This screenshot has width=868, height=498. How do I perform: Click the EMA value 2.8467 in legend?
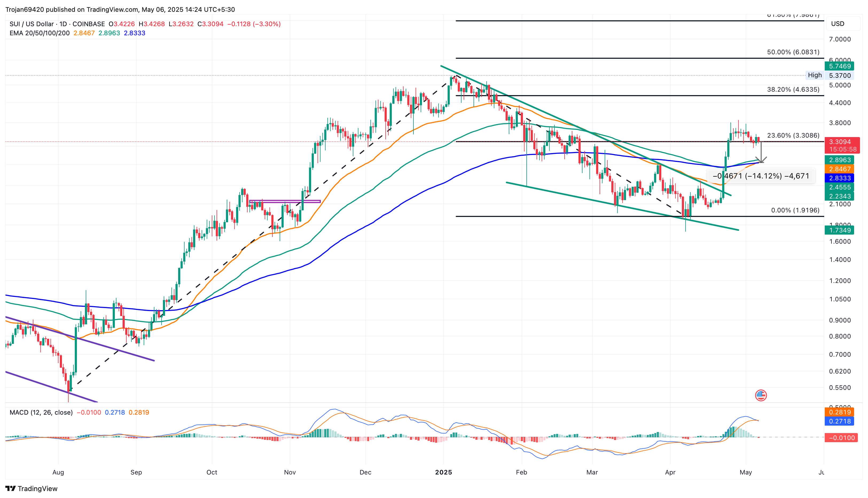tap(84, 33)
